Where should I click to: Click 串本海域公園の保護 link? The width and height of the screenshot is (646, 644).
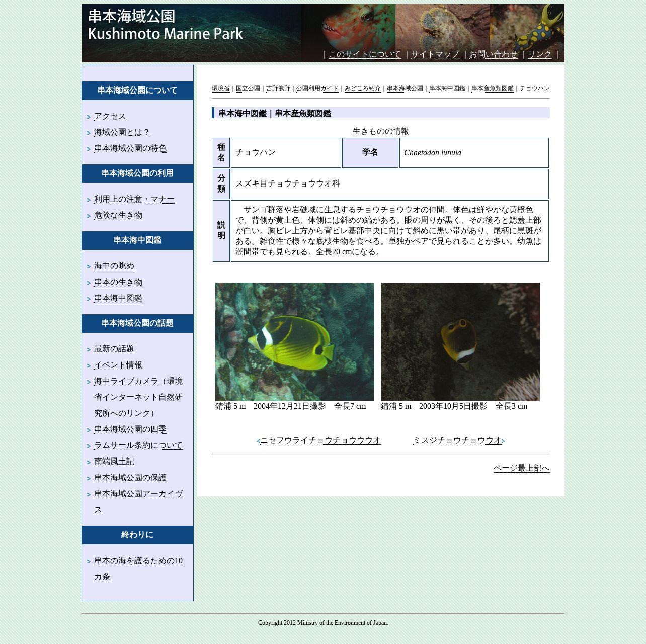tap(130, 478)
